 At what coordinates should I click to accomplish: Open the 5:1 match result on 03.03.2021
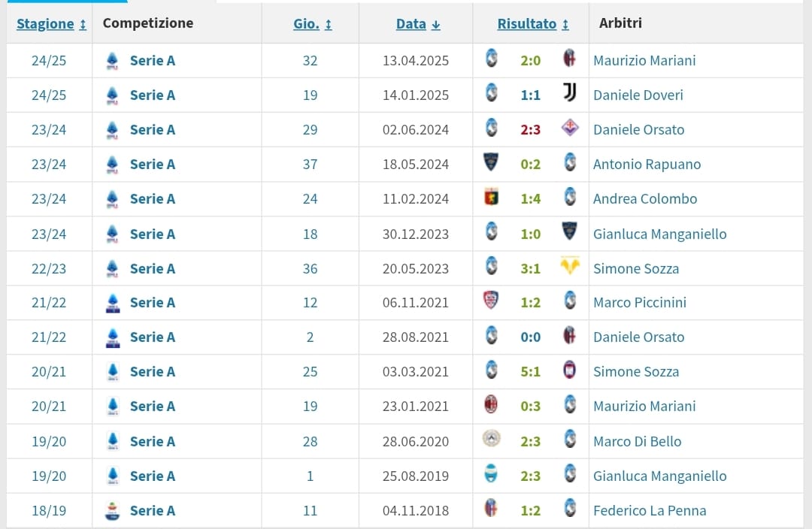pos(530,372)
